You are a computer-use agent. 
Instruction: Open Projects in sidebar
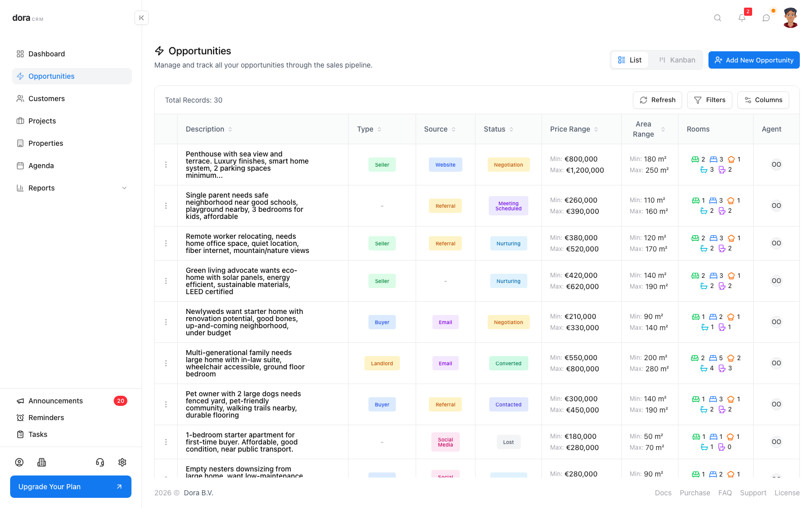point(72,121)
